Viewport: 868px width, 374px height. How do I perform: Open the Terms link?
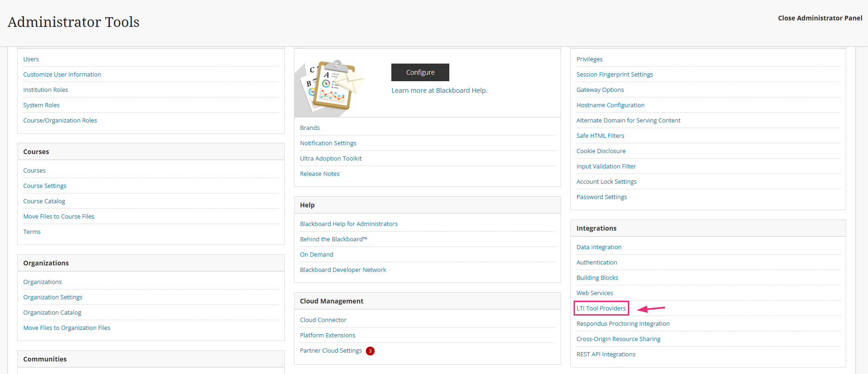click(32, 232)
